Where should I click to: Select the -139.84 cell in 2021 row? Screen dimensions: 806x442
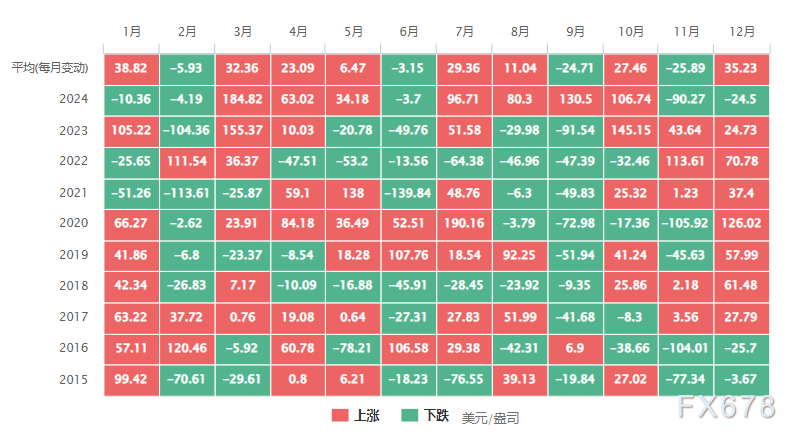pos(408,193)
